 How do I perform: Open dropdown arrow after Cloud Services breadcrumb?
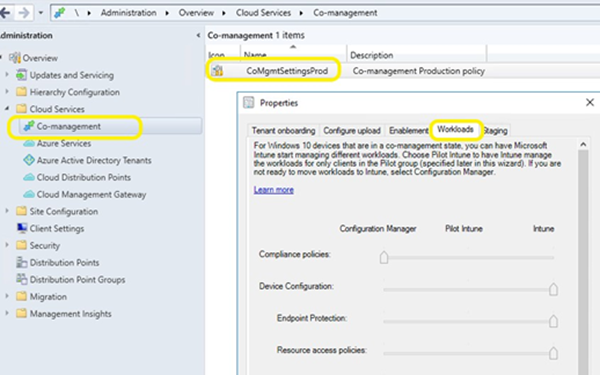click(302, 13)
